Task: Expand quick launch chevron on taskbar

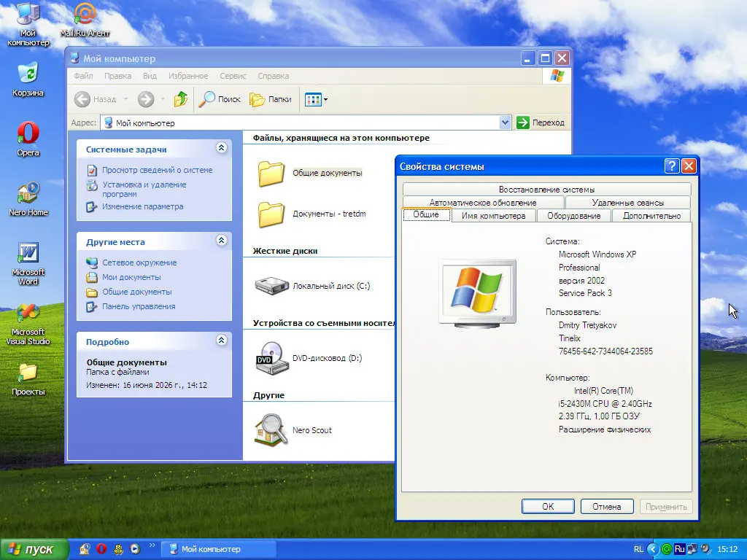Action: point(152,545)
